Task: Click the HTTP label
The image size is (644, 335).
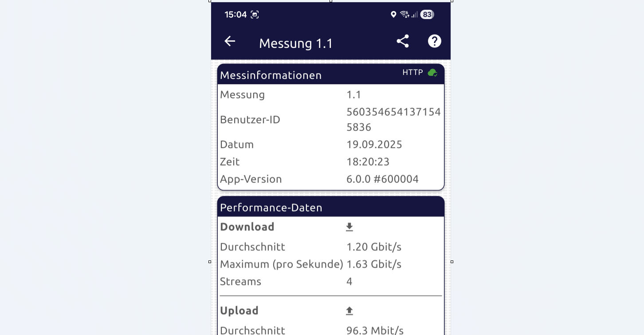Action: [412, 72]
